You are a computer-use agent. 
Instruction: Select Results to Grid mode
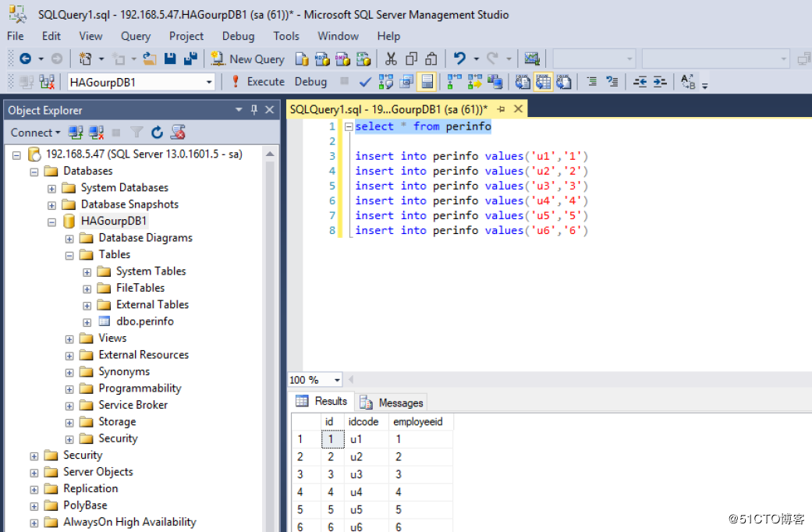click(x=543, y=82)
